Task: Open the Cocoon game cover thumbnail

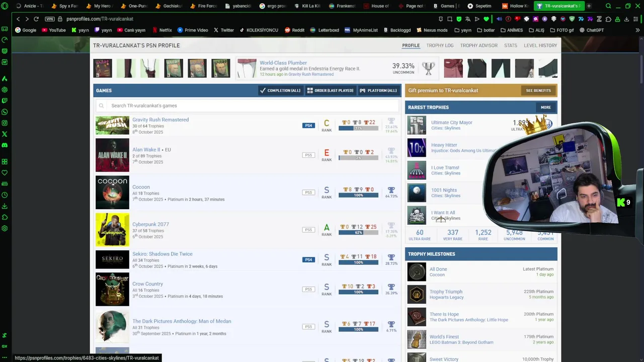Action: coord(112,193)
